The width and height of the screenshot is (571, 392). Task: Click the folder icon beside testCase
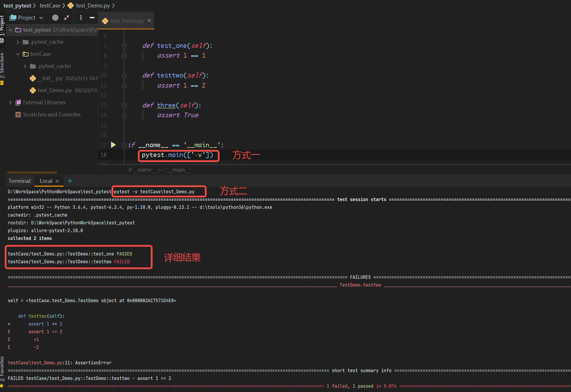pos(26,54)
